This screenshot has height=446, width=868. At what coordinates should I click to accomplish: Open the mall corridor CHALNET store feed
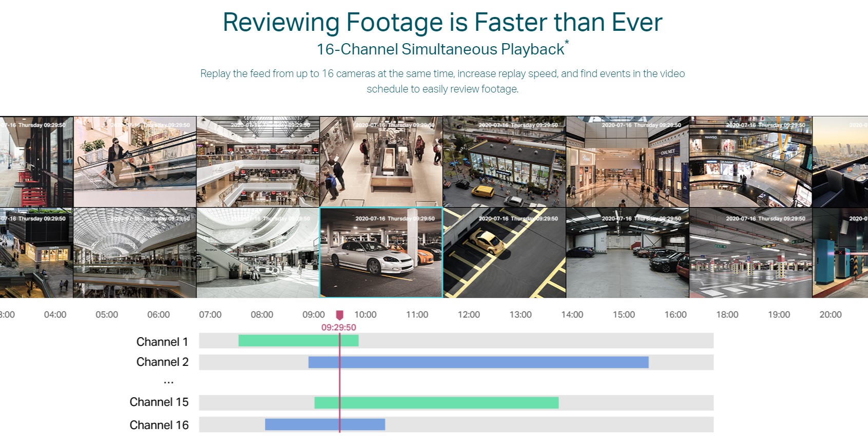(627, 161)
